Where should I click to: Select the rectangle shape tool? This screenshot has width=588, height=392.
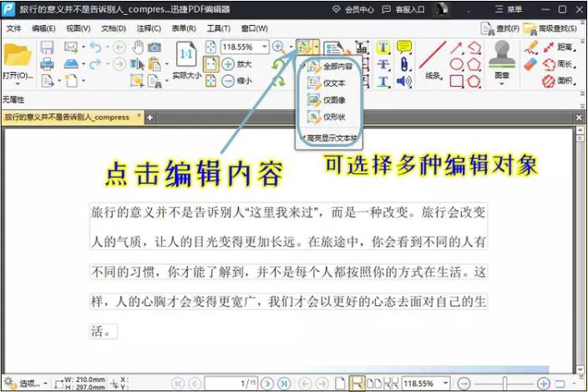(456, 81)
